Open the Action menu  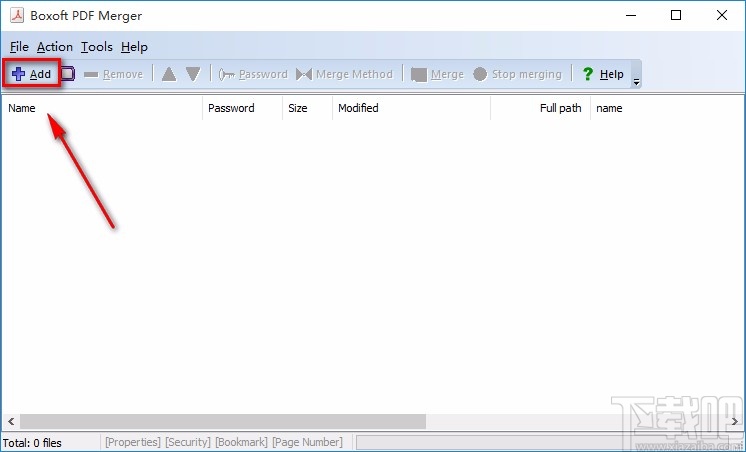point(55,47)
